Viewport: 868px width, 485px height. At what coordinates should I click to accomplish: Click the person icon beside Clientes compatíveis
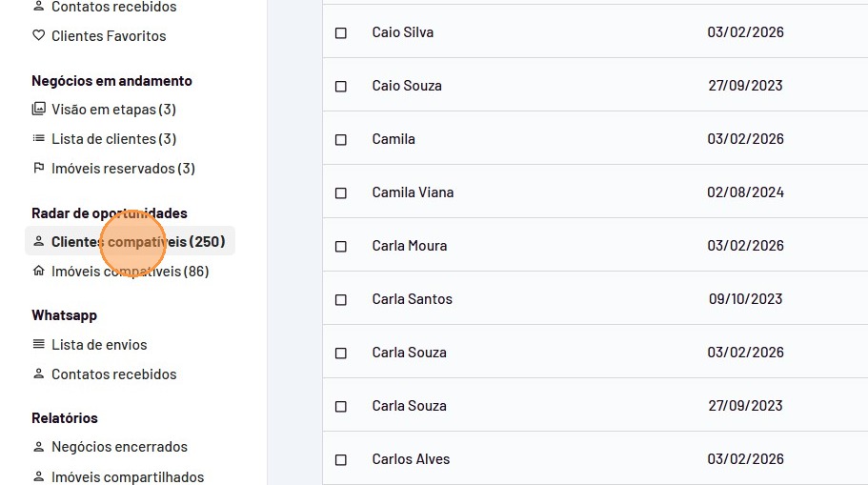[x=39, y=242]
